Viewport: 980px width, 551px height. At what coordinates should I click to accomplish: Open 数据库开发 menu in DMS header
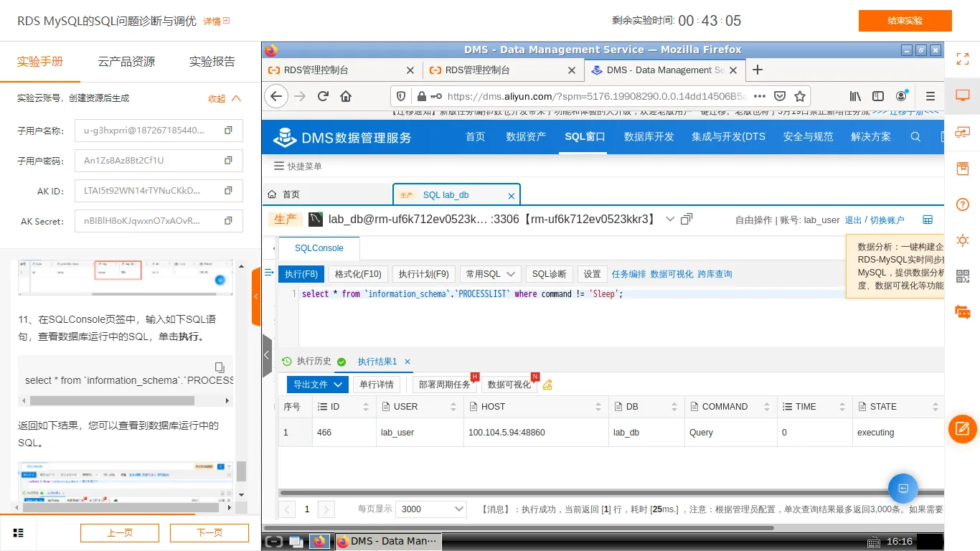[x=649, y=136]
